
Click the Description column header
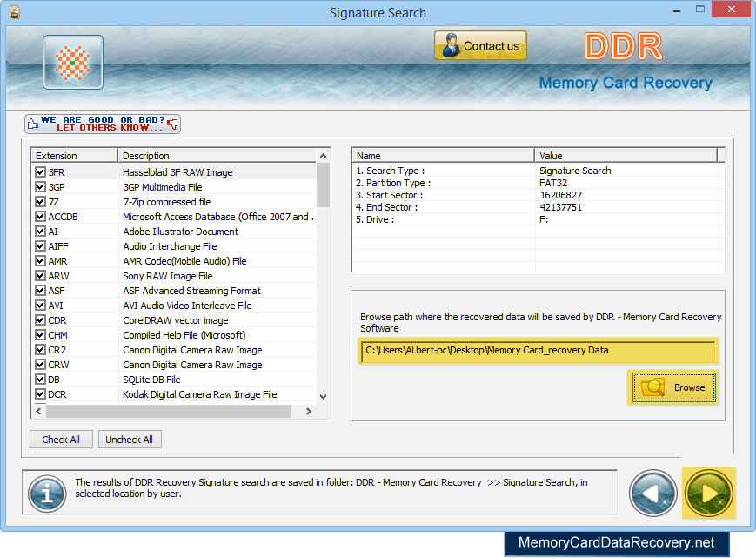217,156
